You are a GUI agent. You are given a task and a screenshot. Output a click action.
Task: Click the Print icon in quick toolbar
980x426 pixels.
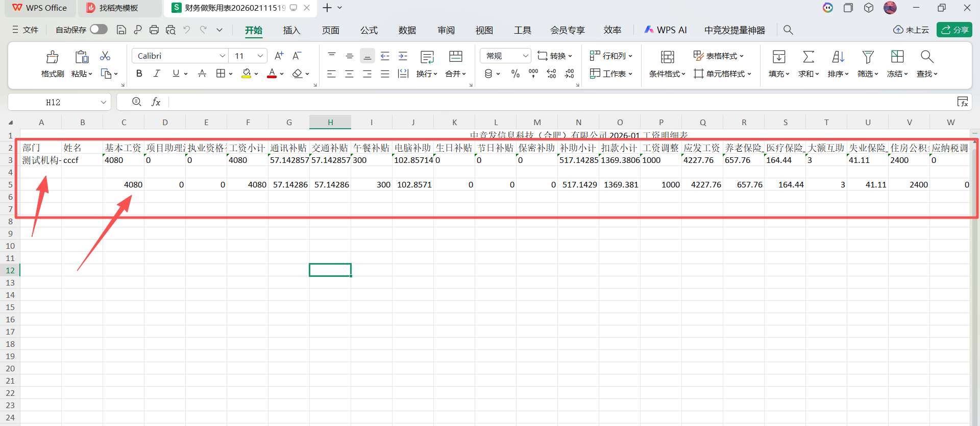coord(154,30)
